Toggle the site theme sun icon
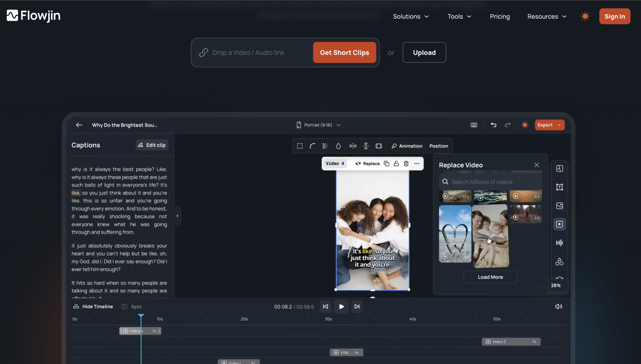The image size is (641, 364). [585, 16]
